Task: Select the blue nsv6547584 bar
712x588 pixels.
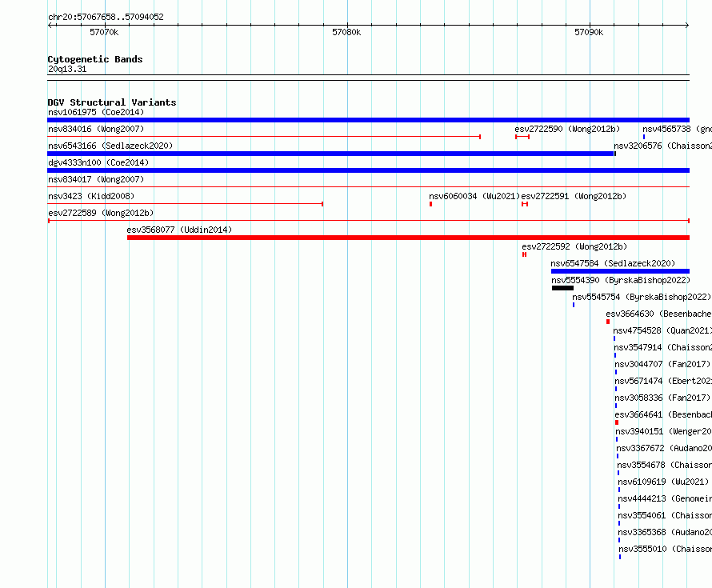Action: 620,271
